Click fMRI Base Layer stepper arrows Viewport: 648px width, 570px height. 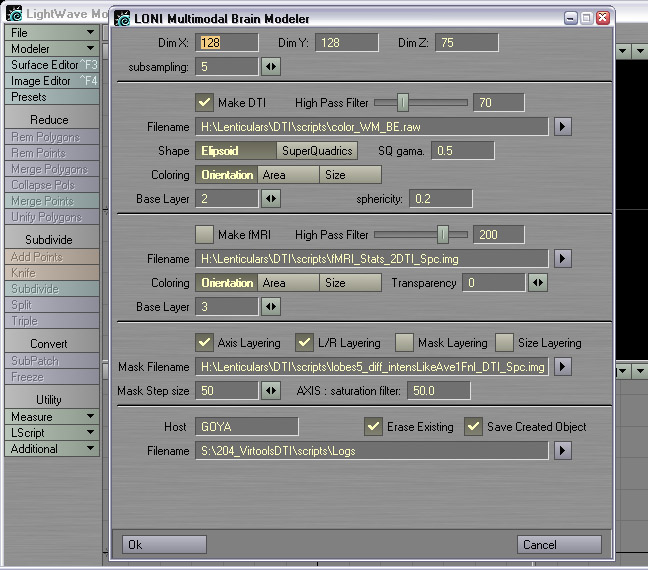pos(271,307)
